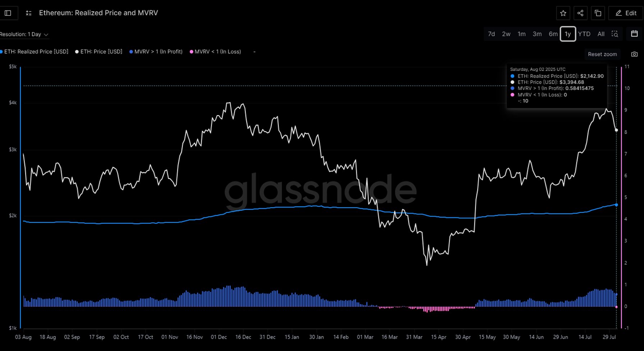Image resolution: width=644 pixels, height=351 pixels.
Task: Click the blue realized price endpoint dot
Action: [617, 205]
